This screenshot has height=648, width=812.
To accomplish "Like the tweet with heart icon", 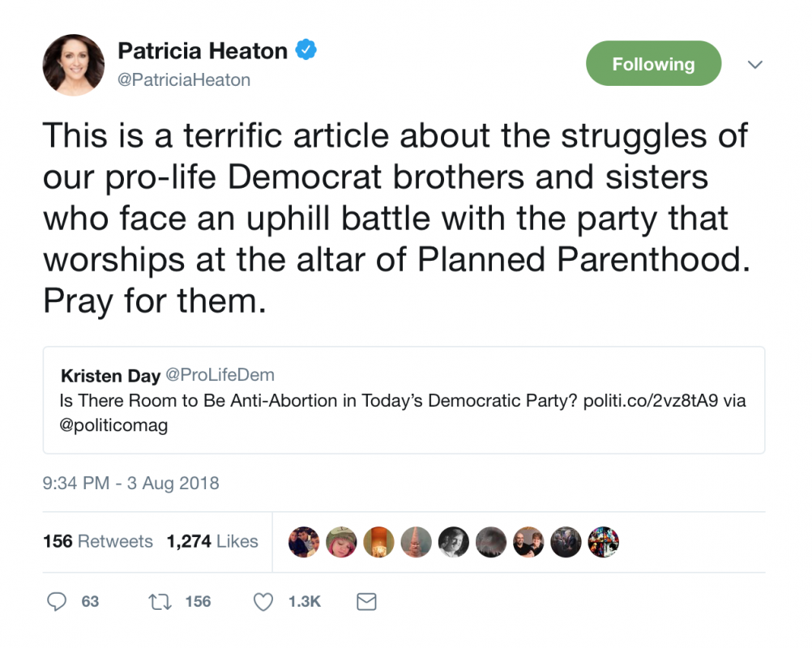I will [263, 602].
